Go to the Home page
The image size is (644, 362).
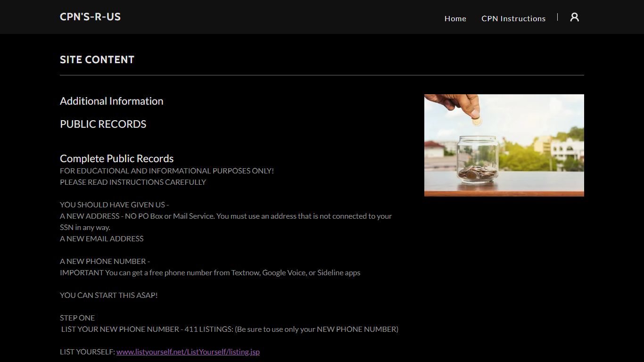point(455,18)
